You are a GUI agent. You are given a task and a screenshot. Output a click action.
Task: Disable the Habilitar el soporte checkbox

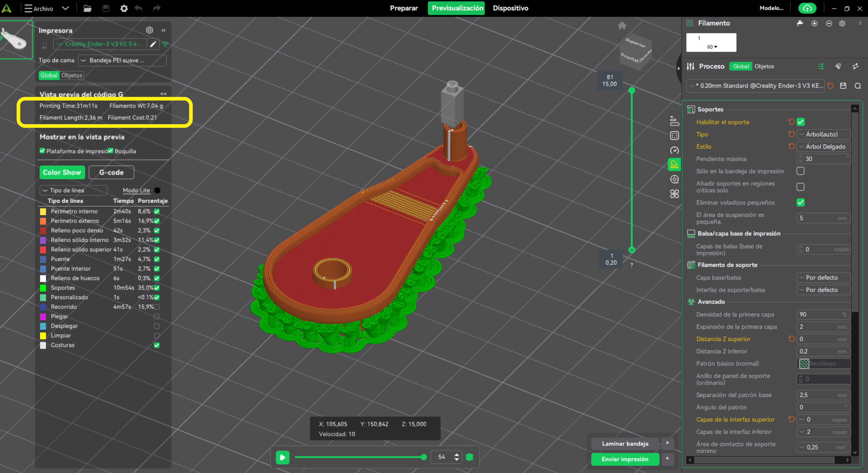(801, 122)
